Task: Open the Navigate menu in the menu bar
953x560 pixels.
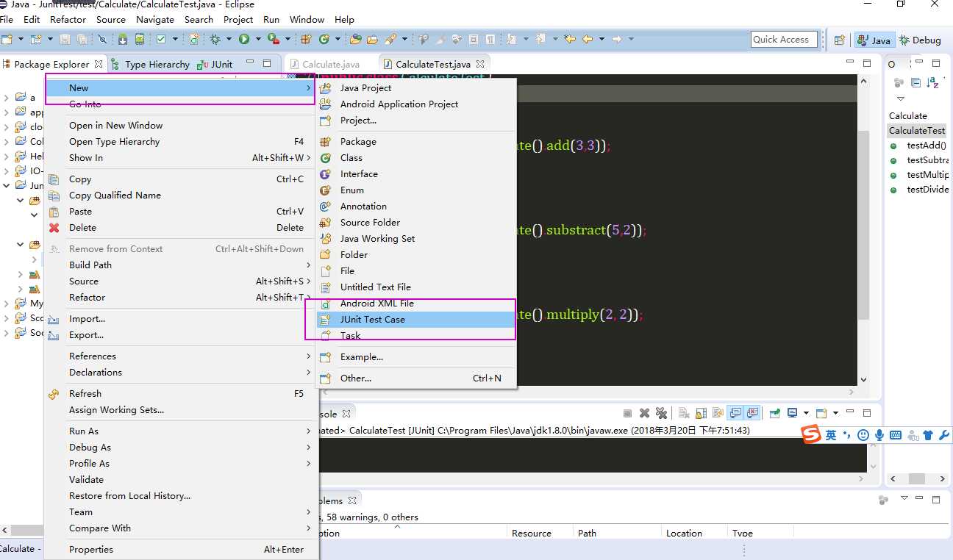Action: click(x=155, y=19)
